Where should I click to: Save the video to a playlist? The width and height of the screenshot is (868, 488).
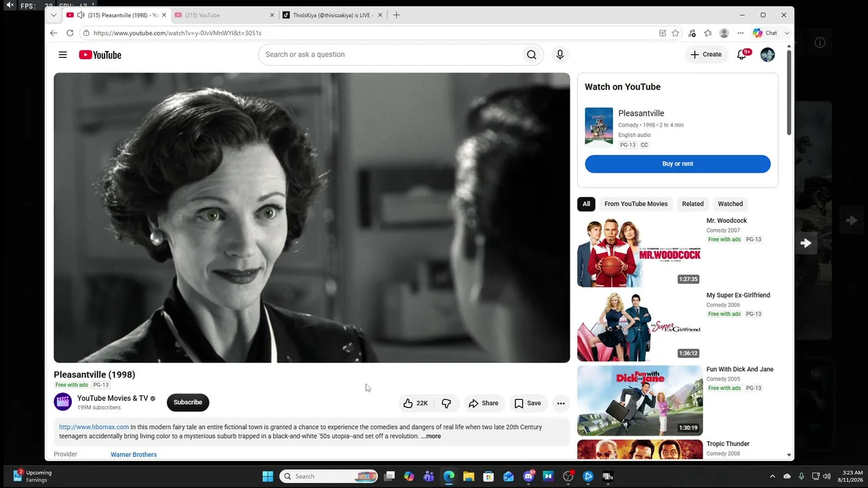(x=528, y=403)
